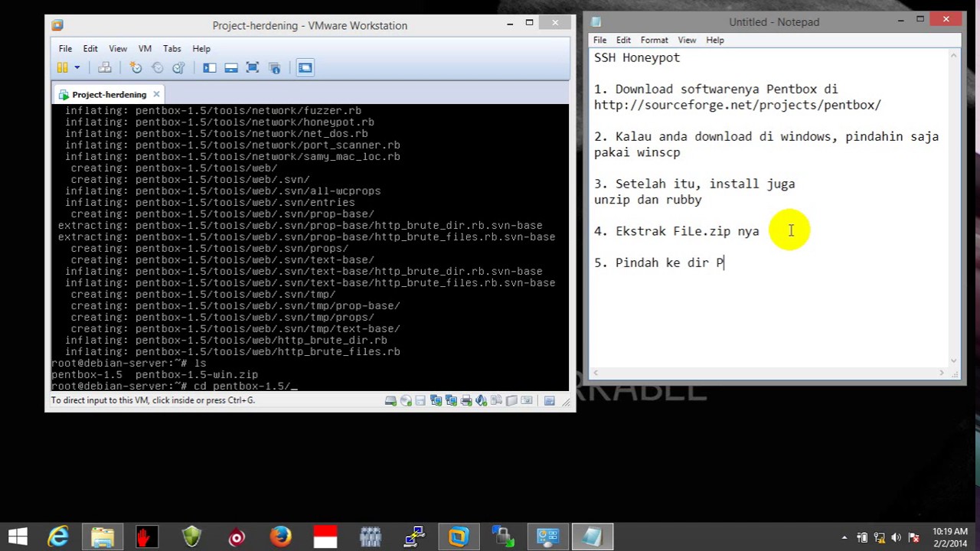
Task: Toggle the VMware library side panel
Action: pos(209,68)
